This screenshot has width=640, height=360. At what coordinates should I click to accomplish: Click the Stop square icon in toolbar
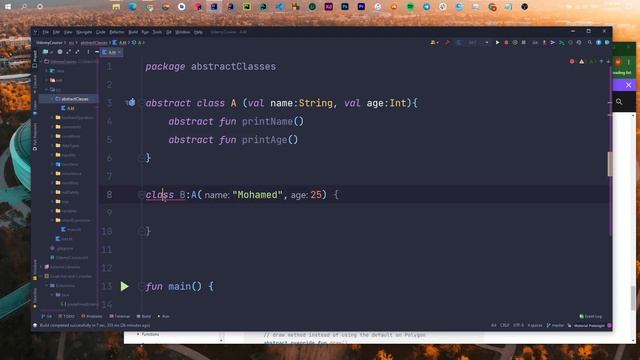point(524,42)
